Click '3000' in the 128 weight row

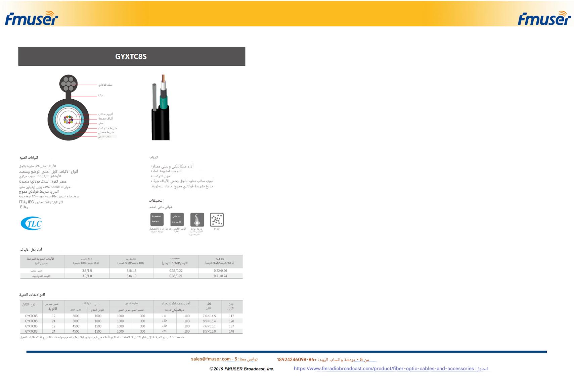coord(76,321)
